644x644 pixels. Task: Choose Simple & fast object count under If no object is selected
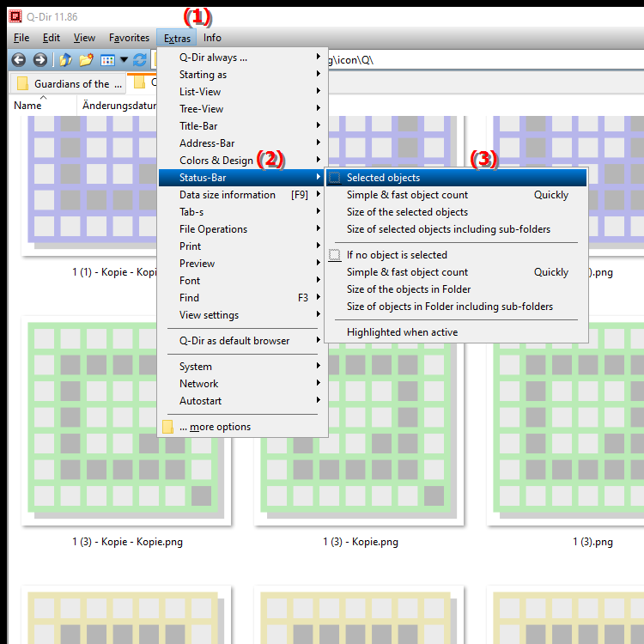pos(456,272)
